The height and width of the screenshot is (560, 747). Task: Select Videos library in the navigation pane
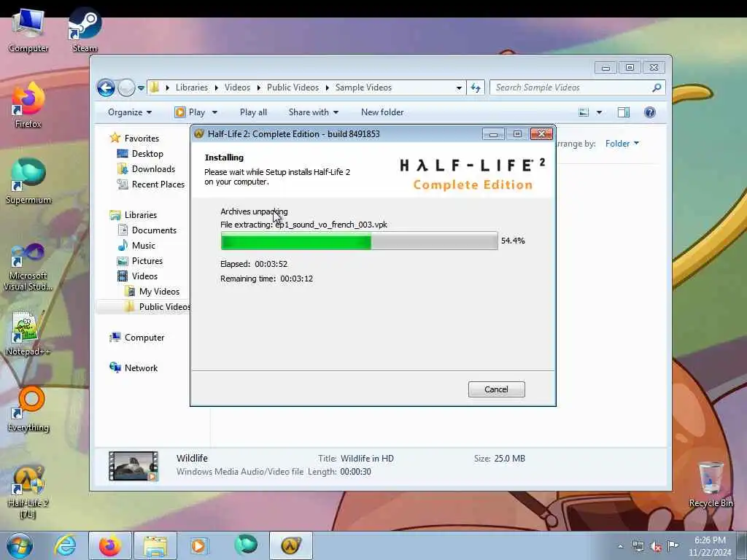point(138,276)
